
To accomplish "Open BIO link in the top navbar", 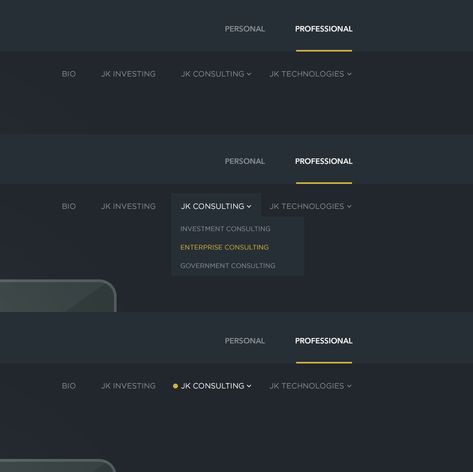I will click(69, 74).
